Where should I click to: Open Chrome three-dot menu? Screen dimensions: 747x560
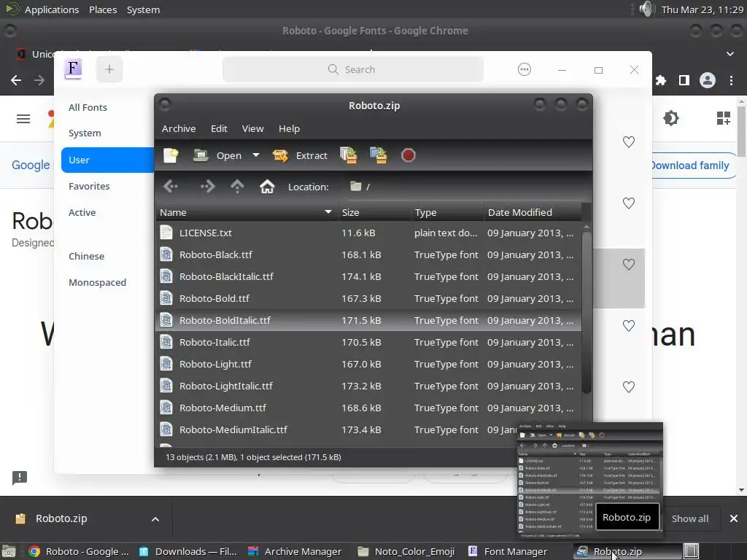tap(731, 80)
